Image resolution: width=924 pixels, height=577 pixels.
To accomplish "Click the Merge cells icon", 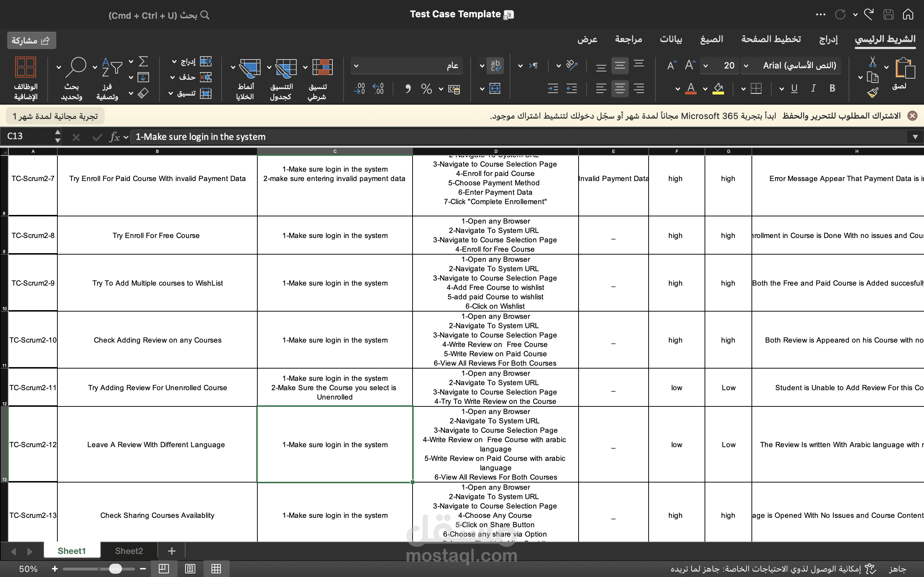I will tap(495, 89).
